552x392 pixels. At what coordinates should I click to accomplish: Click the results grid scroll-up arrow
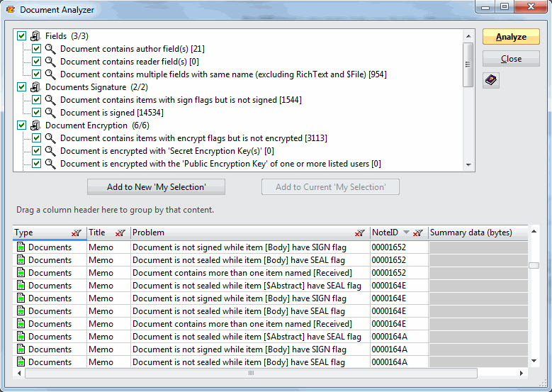tap(534, 231)
